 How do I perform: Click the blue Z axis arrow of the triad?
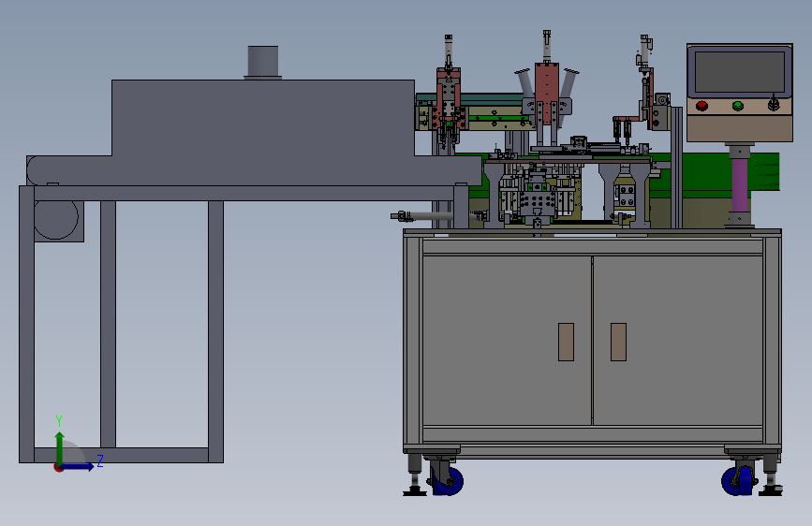[78, 466]
